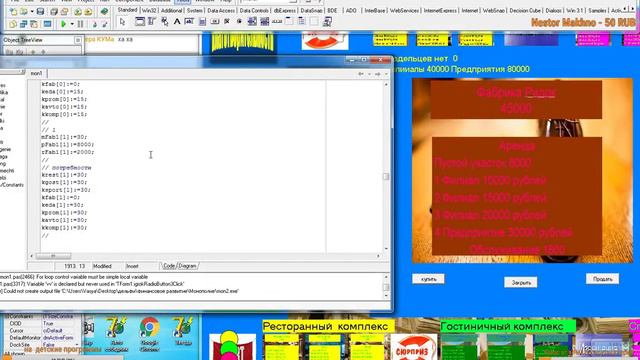The height and width of the screenshot is (360, 640).
Task: Select the CheckBox component icon
Action: [227, 21]
